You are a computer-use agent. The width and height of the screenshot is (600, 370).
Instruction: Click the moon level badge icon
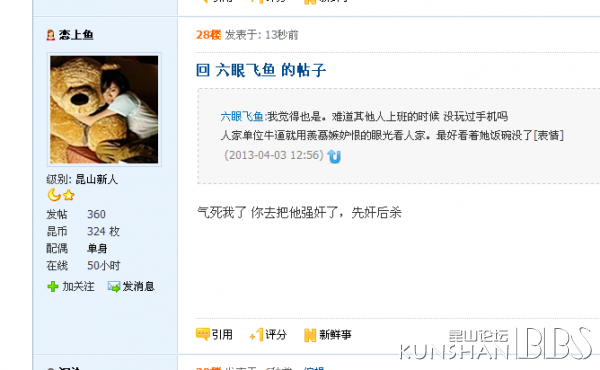[x=54, y=195]
